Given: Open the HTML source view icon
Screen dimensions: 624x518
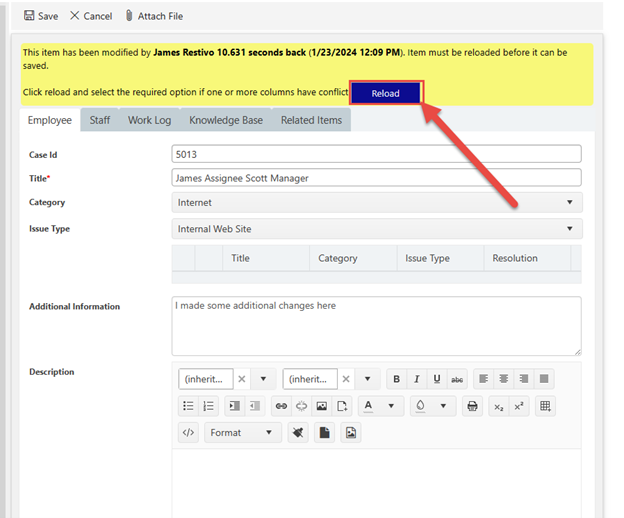Looking at the screenshot, I should (x=188, y=432).
